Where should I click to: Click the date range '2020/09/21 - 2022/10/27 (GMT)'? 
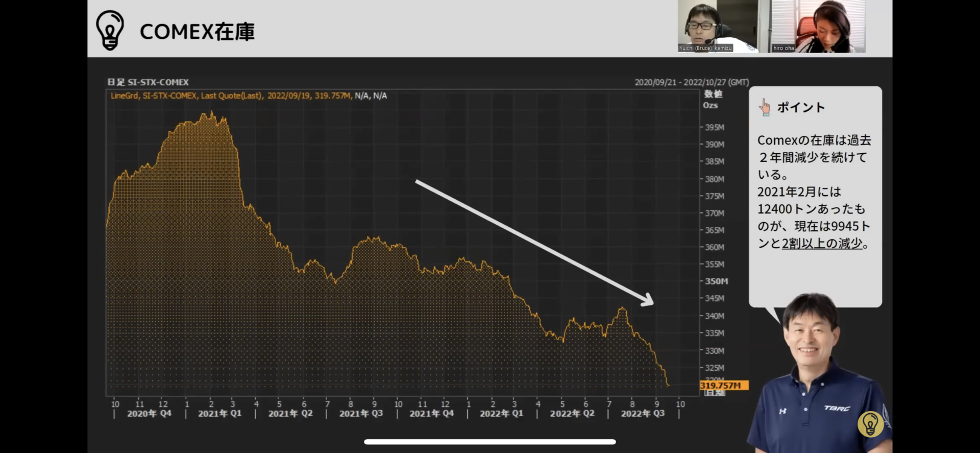[692, 82]
